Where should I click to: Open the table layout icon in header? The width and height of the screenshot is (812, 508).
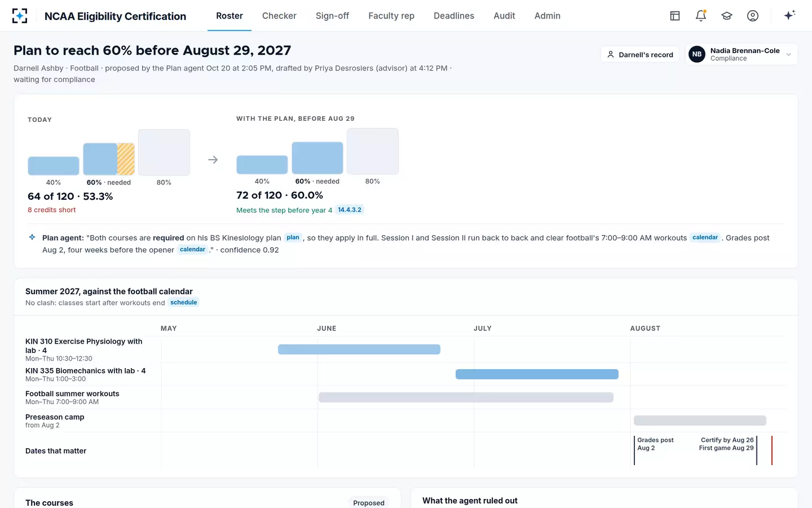675,16
